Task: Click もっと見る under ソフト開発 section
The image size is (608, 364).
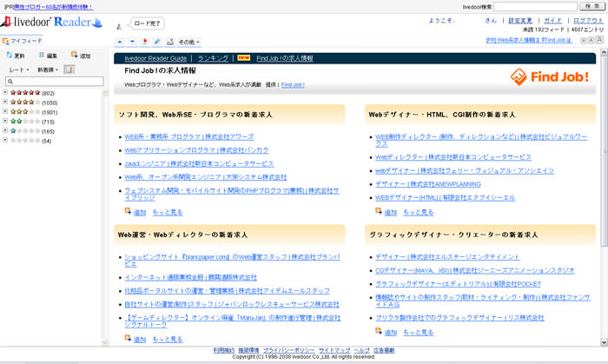Action: coord(167,213)
